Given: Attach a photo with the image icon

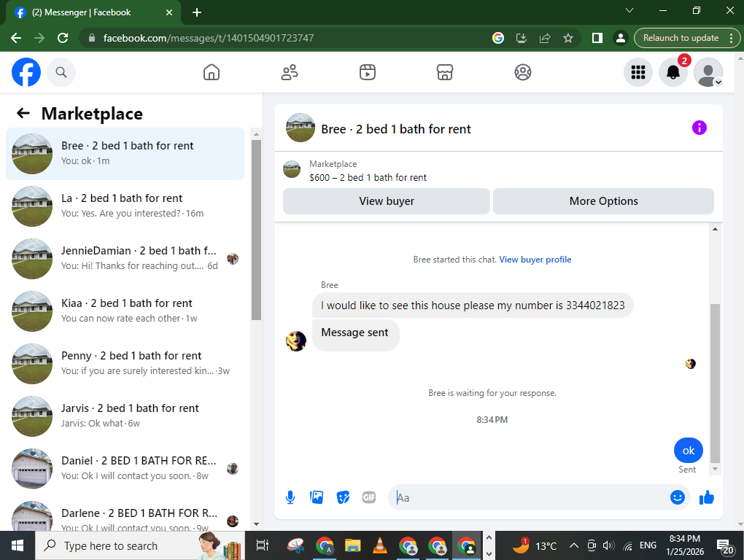Looking at the screenshot, I should click(x=317, y=497).
